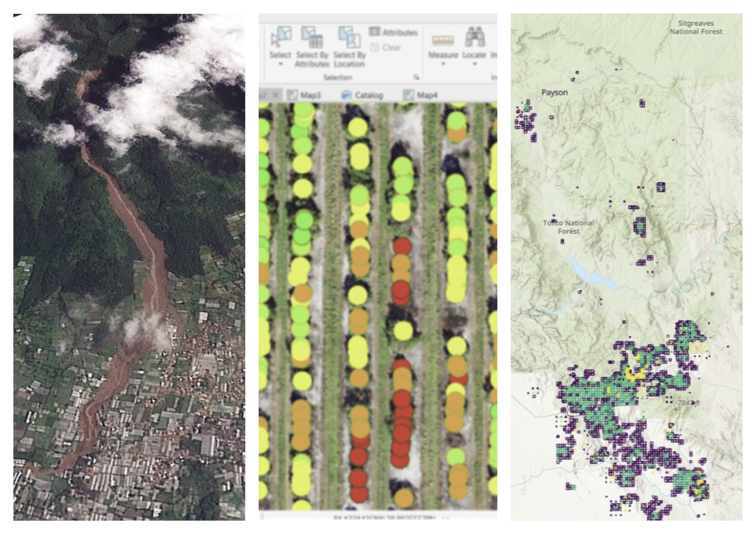
Task: Click the Payson town label
Action: 555,93
